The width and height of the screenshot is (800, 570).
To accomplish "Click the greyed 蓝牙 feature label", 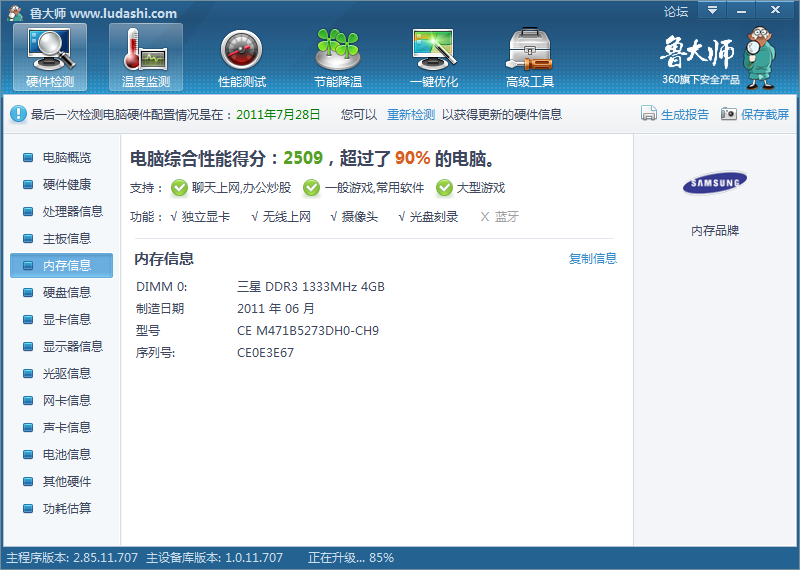I will [507, 217].
